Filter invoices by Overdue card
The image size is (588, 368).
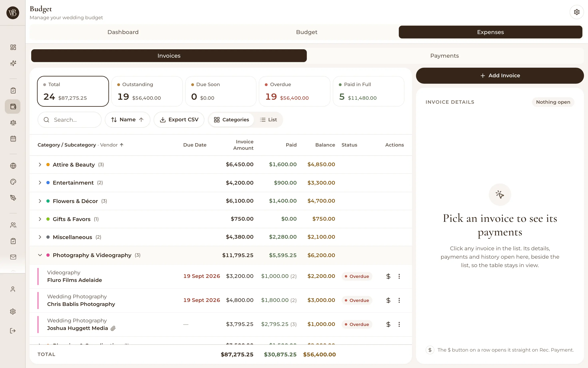[x=294, y=91]
